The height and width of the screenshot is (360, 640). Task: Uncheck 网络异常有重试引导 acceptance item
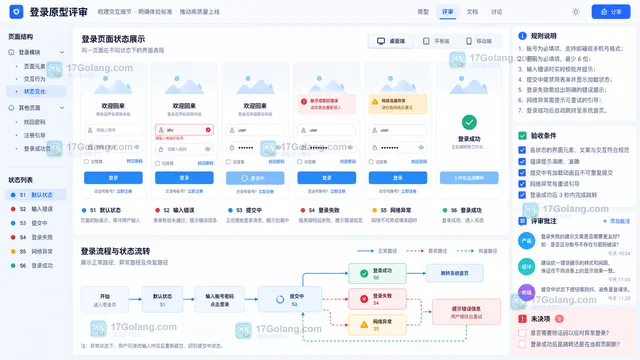[522, 184]
